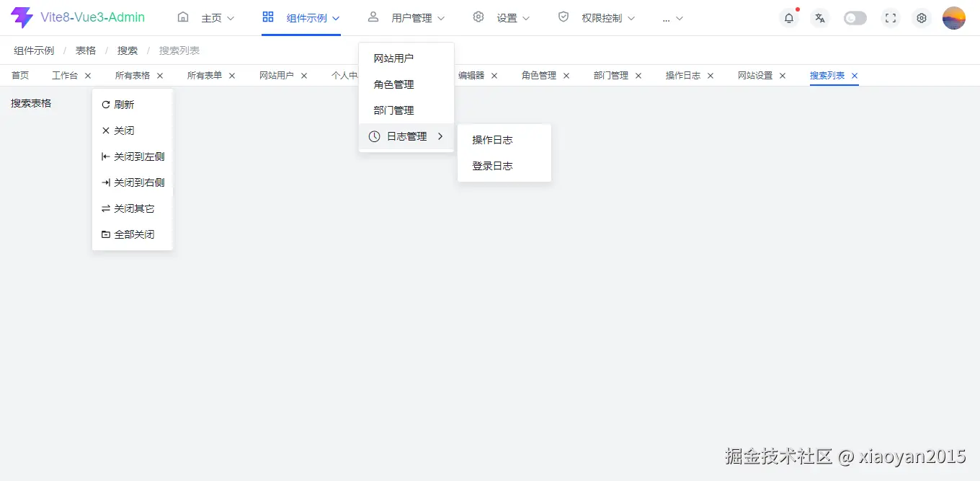Screen dimensions: 980x481
Task: Select the 搜索列表 tab
Action: pyautogui.click(x=827, y=75)
